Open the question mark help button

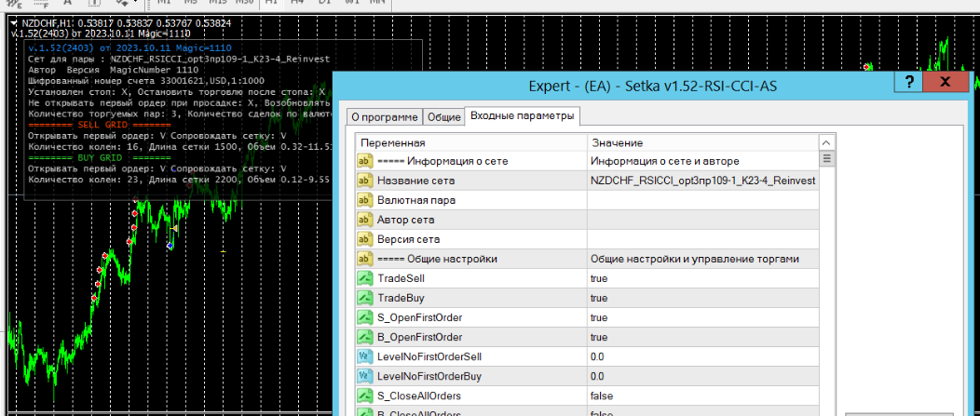pos(907,82)
